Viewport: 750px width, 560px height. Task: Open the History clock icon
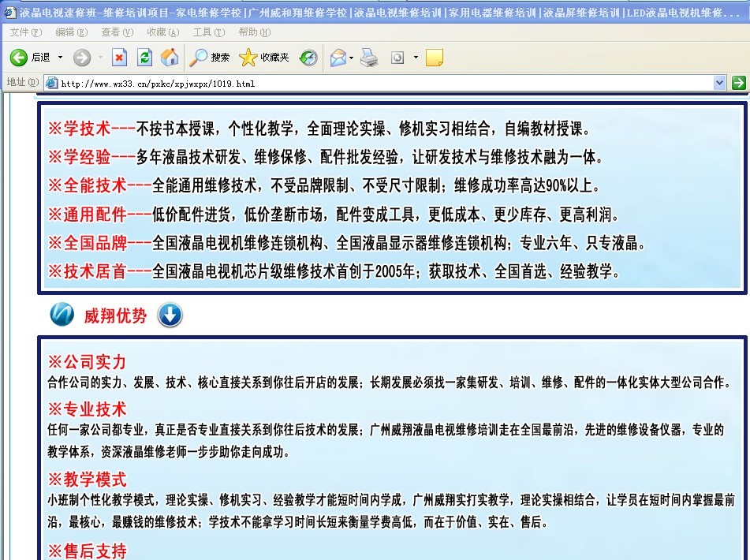(308, 58)
